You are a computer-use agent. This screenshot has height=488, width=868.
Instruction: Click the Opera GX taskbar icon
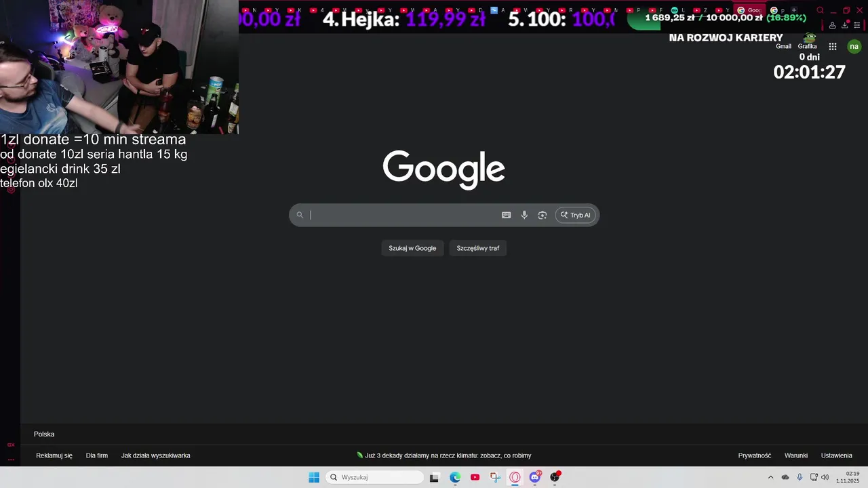click(515, 477)
